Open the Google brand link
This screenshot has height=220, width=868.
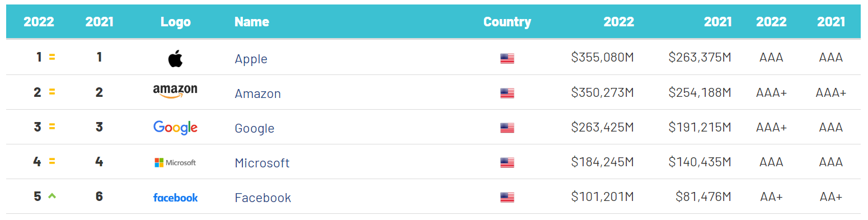254,128
